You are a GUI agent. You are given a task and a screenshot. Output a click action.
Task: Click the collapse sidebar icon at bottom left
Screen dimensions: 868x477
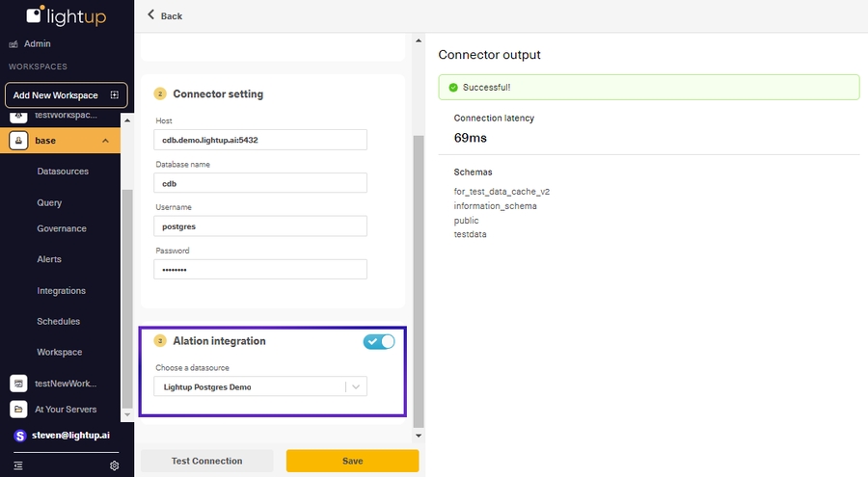[17, 465]
